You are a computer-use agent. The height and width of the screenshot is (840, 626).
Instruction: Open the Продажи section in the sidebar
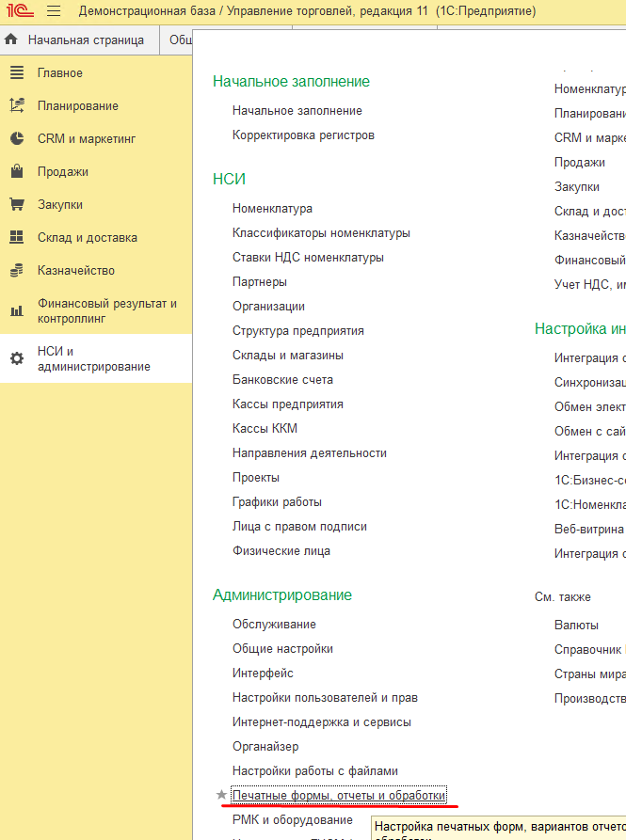63,172
